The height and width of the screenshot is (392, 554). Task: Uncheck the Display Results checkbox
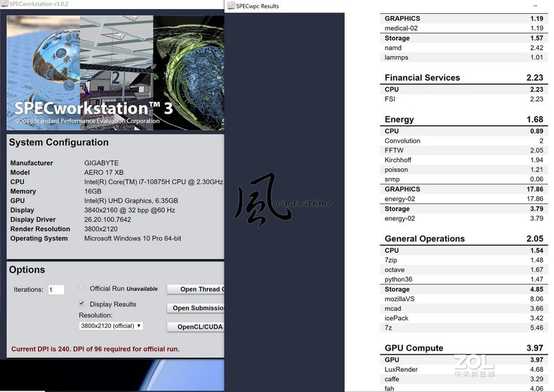click(82, 303)
